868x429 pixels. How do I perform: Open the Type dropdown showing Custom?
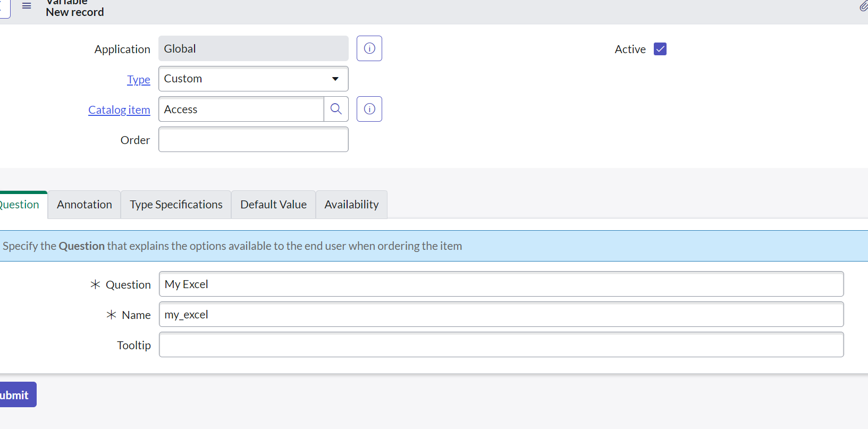[x=254, y=79]
